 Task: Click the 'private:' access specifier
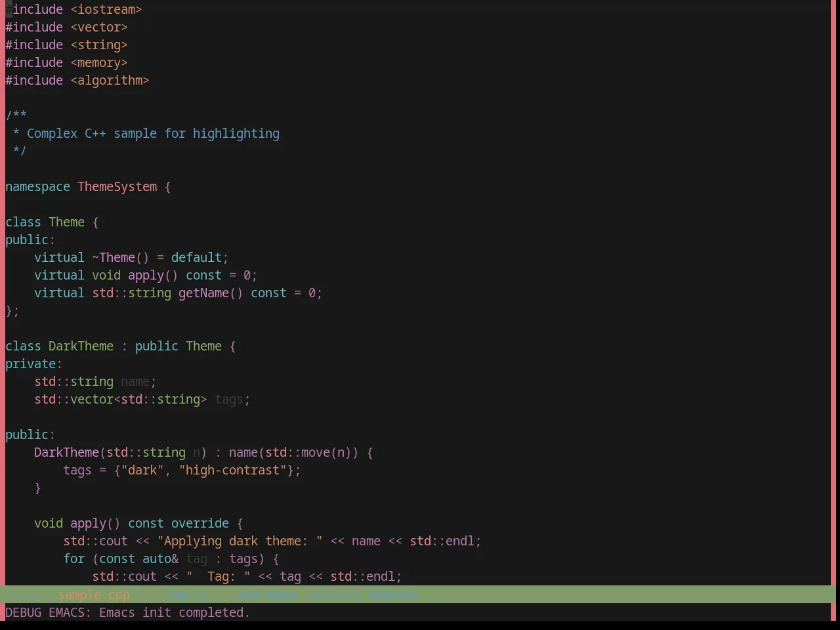coord(33,364)
